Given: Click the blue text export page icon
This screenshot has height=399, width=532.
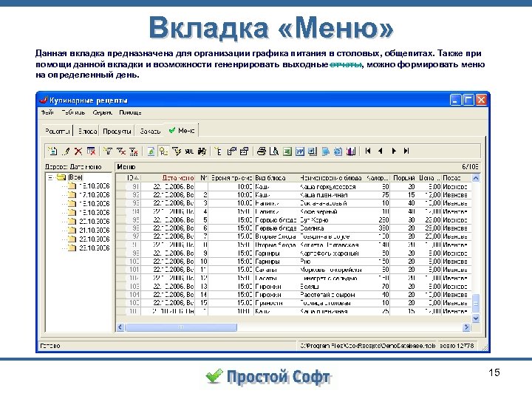Looking at the screenshot, I should [325, 151].
